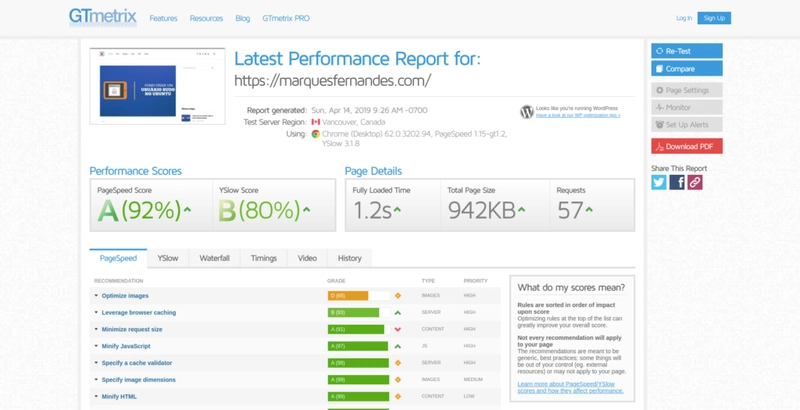Image resolution: width=800 pixels, height=410 pixels.
Task: Click the GTmetrix logo
Action: click(x=103, y=17)
